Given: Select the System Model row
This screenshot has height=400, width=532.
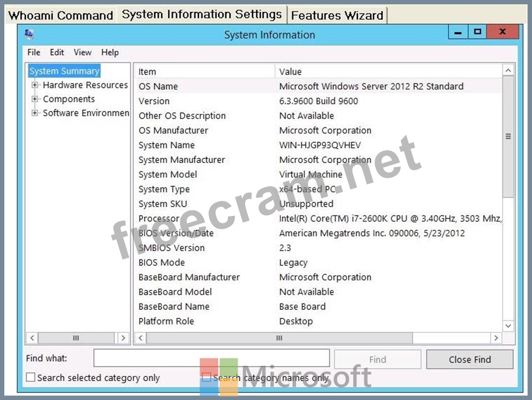Looking at the screenshot, I should click(318, 174).
